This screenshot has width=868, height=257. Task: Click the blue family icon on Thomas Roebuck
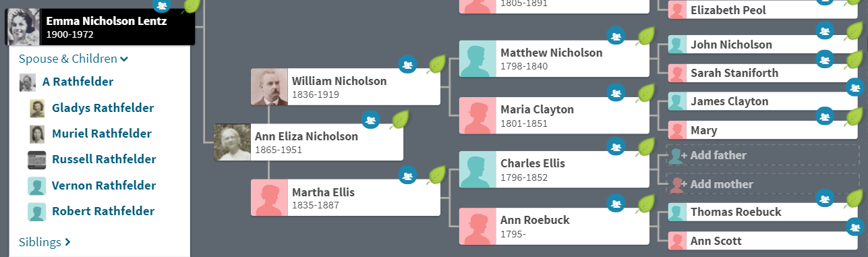tap(823, 199)
